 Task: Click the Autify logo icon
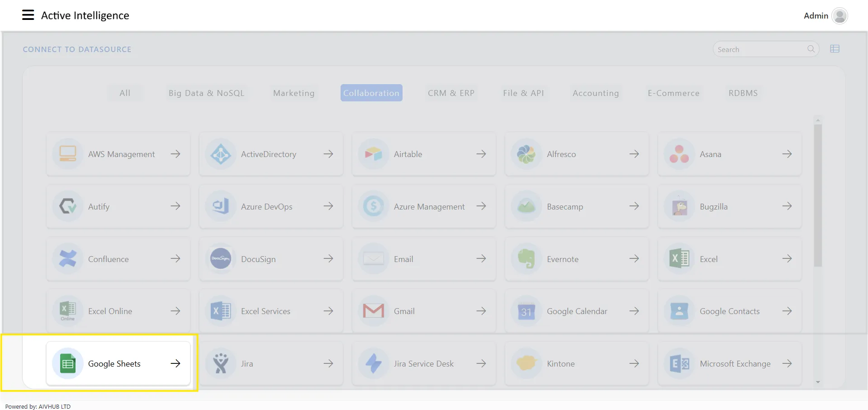click(x=68, y=206)
